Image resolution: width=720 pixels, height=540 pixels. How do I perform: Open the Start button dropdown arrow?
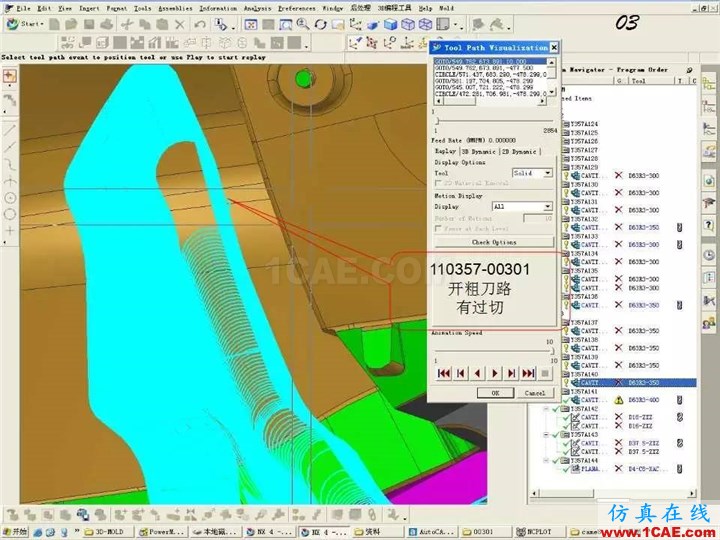(x=42, y=24)
